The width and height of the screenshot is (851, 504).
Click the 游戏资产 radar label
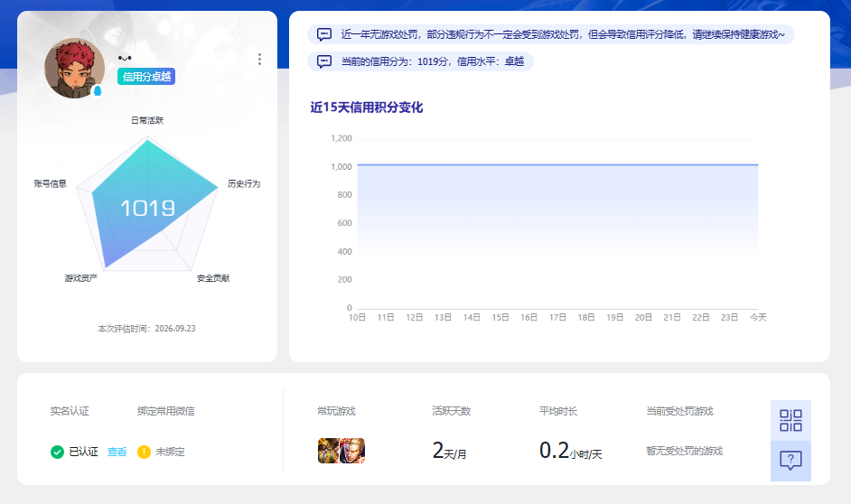[x=81, y=278]
